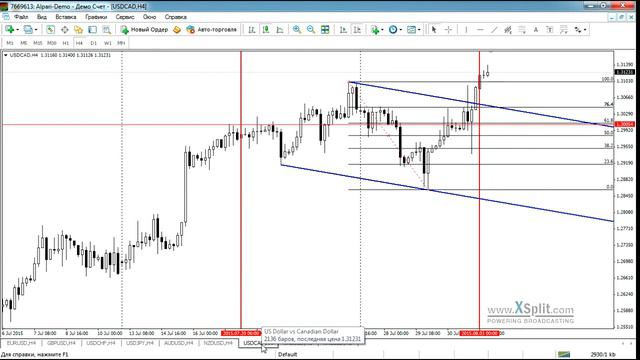
Task: Open the MetaEditor icon
Action: click(x=177, y=29)
